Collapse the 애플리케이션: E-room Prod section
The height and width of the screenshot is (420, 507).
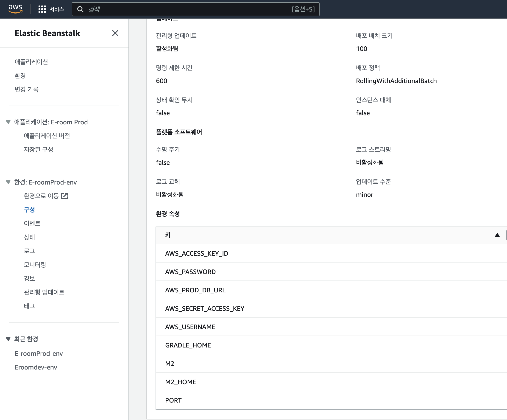(x=8, y=122)
